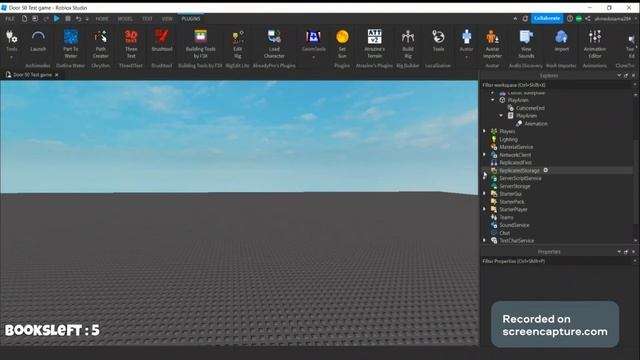Open the Properties panel dropdown arrow
This screenshot has height=360, width=640.
coord(619,252)
